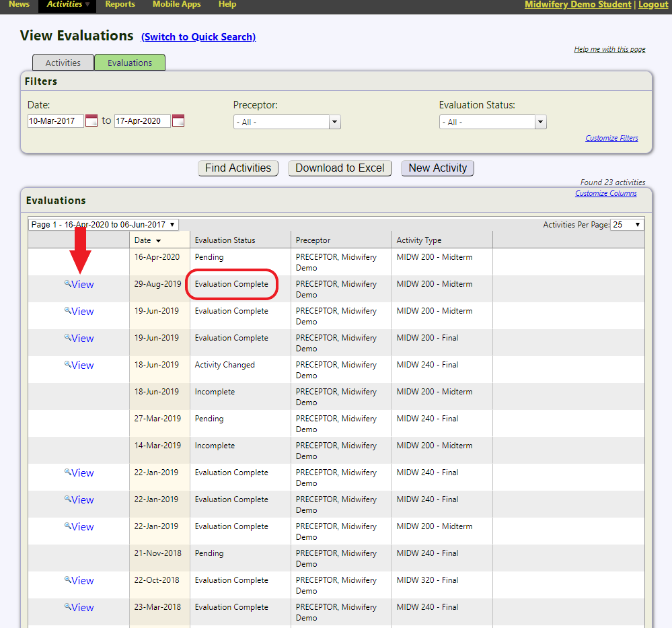Click the New Activity button
The height and width of the screenshot is (628, 672).
pyautogui.click(x=437, y=168)
